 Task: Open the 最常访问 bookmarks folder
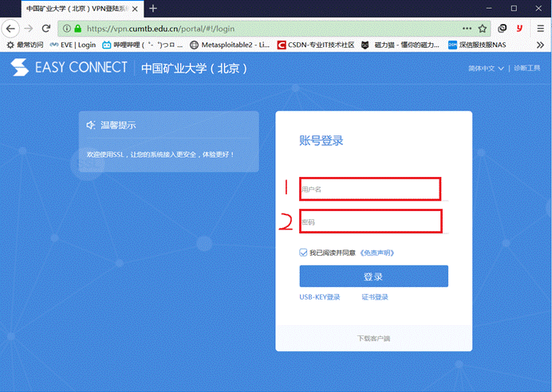coord(26,45)
